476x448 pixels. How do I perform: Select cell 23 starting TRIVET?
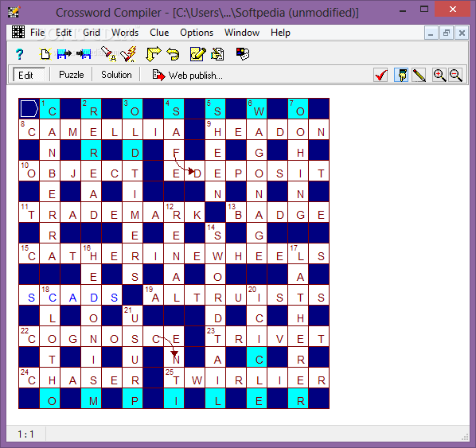pos(215,337)
